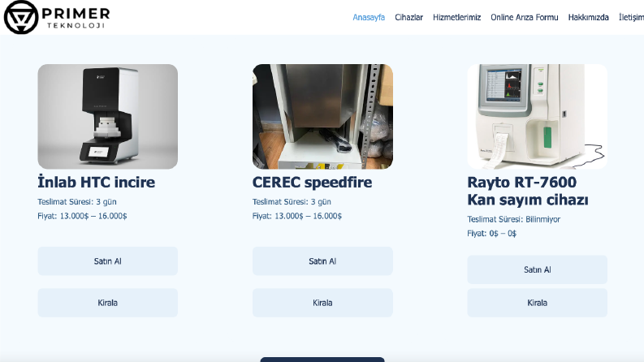Click the Primer Teknoloji logo
The width and height of the screenshot is (644, 362).
coord(57,17)
